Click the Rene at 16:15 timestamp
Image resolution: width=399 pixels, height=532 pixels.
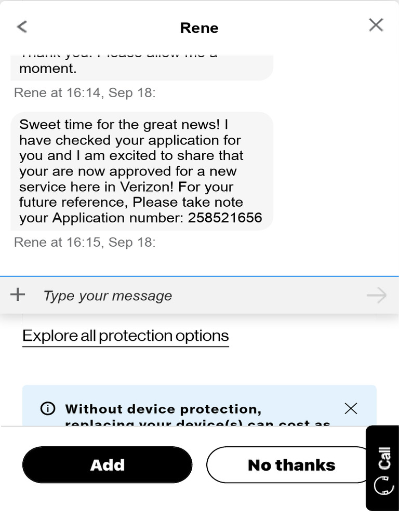coord(85,242)
